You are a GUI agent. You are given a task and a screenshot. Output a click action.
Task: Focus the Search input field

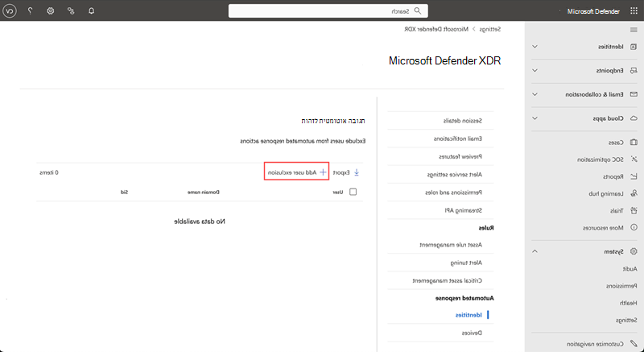coord(328,11)
